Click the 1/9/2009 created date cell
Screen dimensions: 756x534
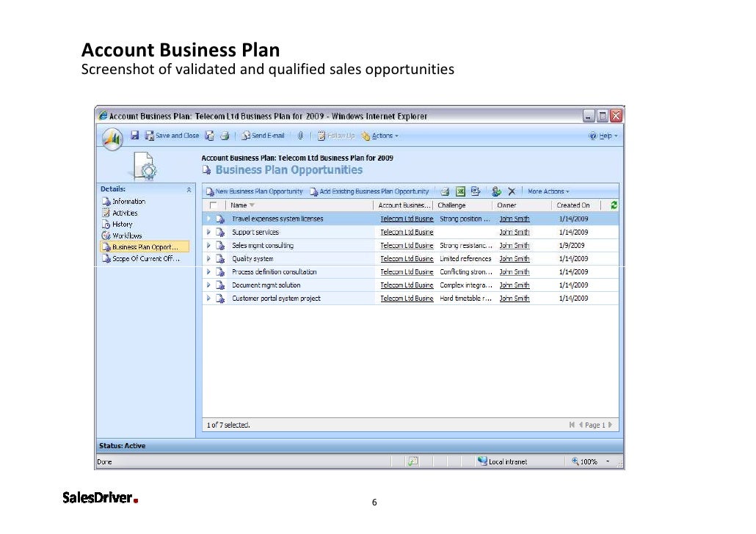tap(571, 245)
